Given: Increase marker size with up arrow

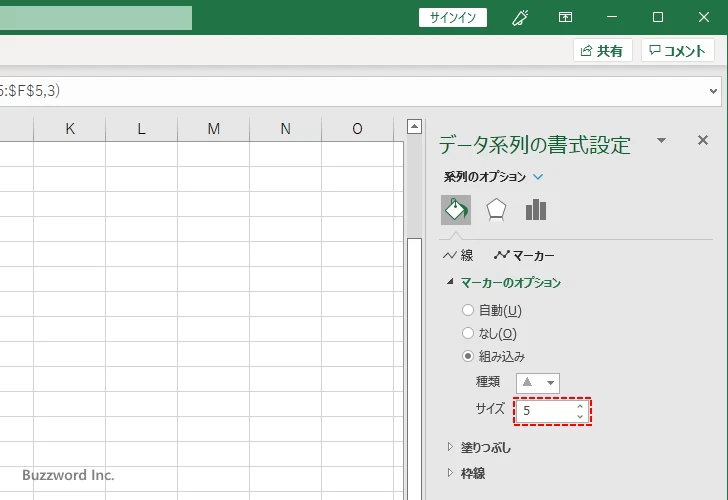Looking at the screenshot, I should click(580, 406).
